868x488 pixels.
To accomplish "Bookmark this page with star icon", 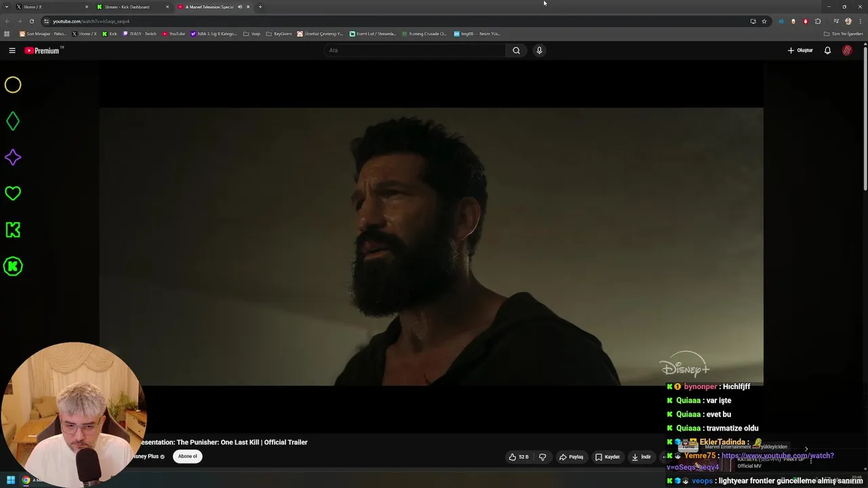I will pos(764,21).
